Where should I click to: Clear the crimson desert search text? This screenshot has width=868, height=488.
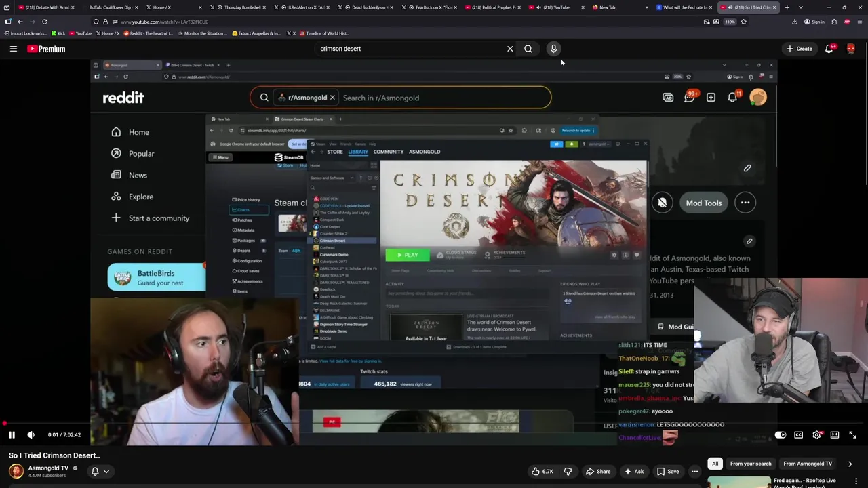pos(510,49)
